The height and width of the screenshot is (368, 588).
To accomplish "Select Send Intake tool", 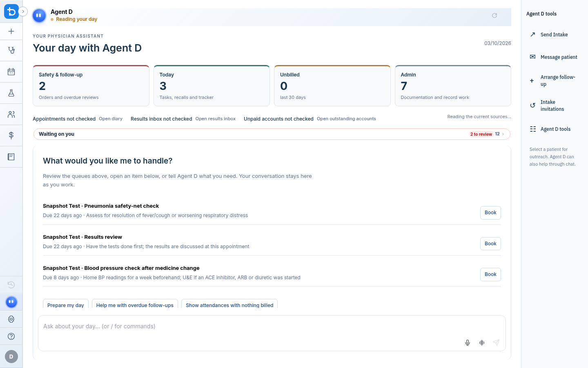I will coord(555,35).
